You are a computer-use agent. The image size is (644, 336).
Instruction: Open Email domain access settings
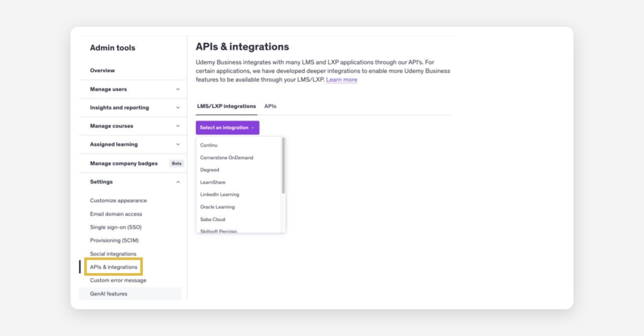tap(116, 214)
